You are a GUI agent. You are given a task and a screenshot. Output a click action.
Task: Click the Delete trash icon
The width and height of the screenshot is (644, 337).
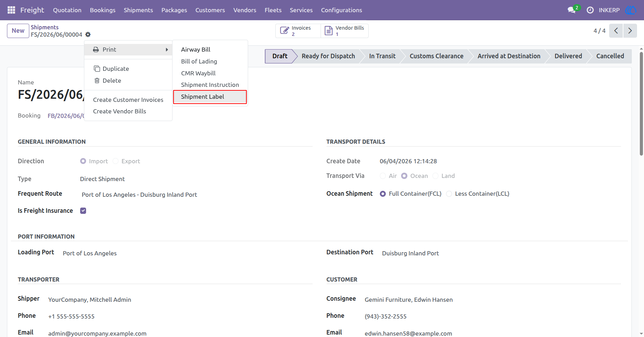coord(97,81)
